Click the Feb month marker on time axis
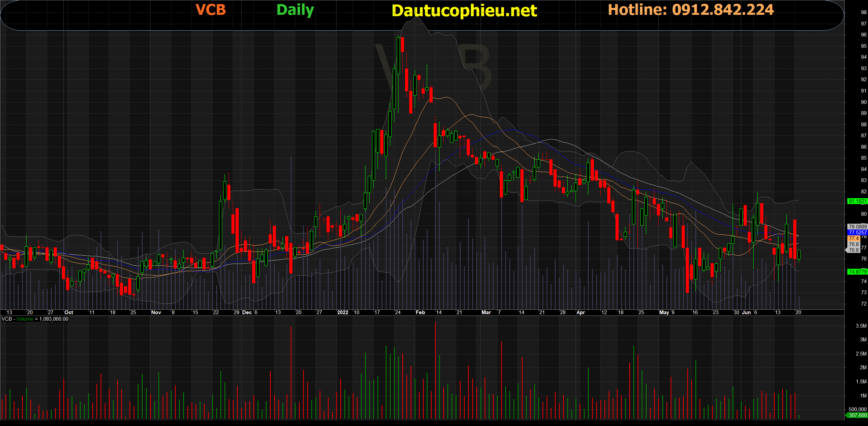 point(420,312)
